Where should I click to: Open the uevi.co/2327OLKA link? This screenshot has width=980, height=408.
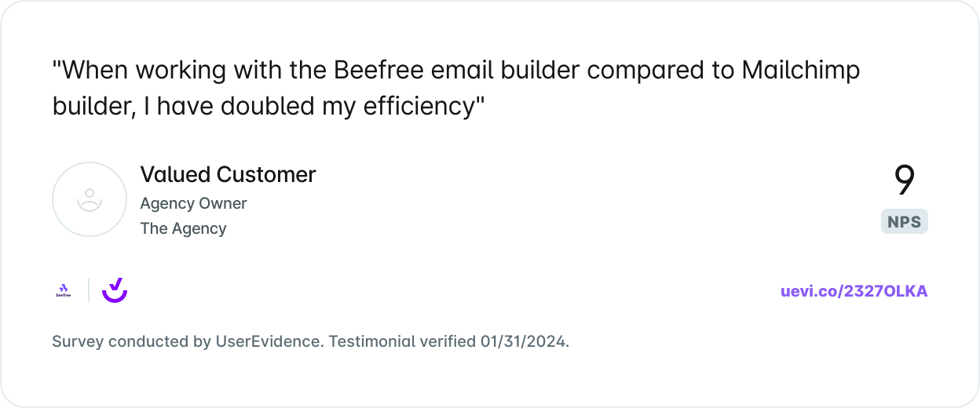click(854, 291)
